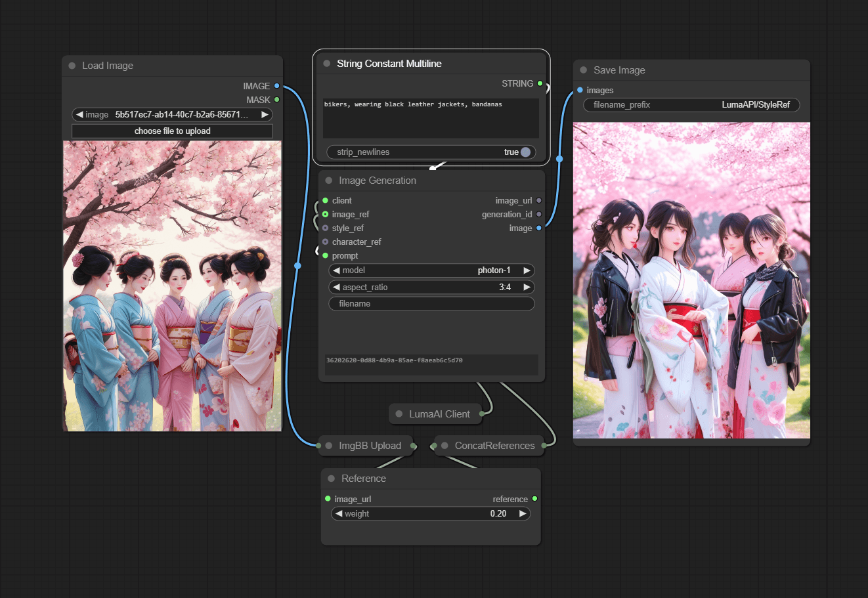Select next model with right arrow
Screen dimensions: 868x598
tap(527, 270)
